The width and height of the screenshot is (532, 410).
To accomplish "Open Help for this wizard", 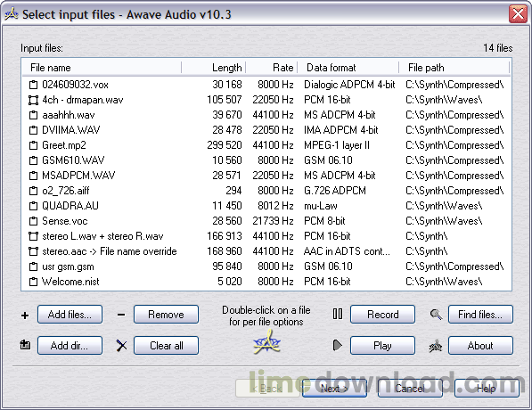I will point(487,389).
